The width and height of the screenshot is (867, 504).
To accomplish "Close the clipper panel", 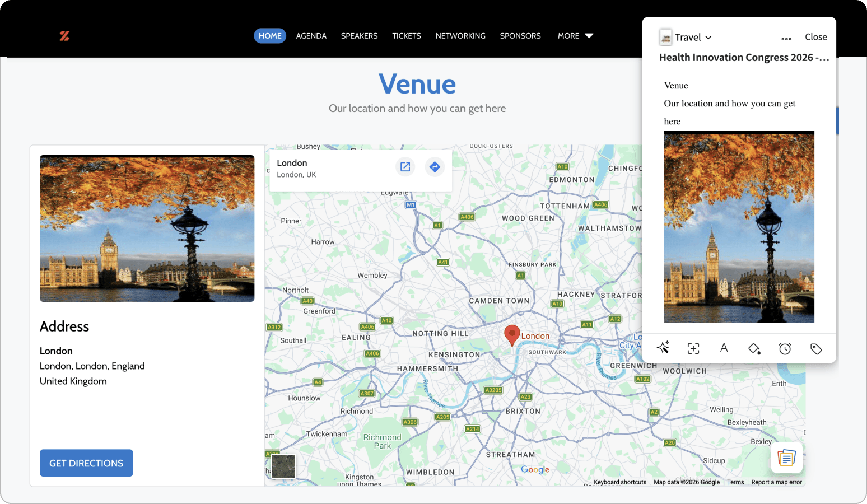I will coord(816,37).
